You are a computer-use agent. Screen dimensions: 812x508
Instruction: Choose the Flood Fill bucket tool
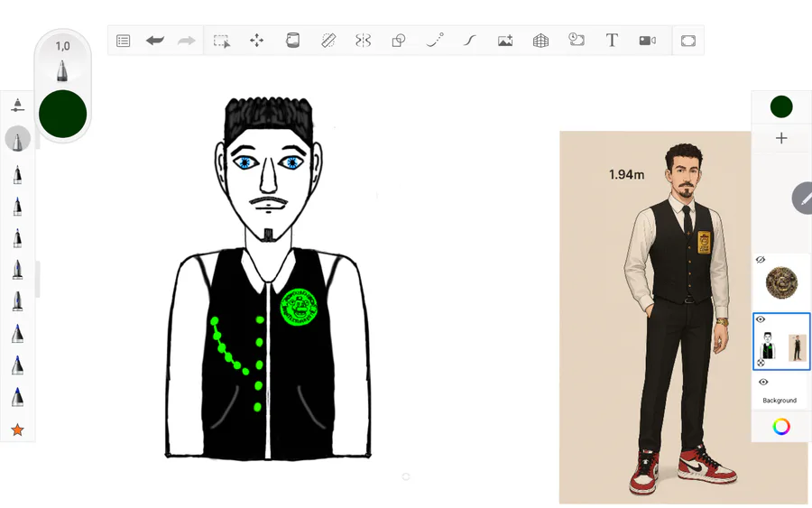pos(292,40)
